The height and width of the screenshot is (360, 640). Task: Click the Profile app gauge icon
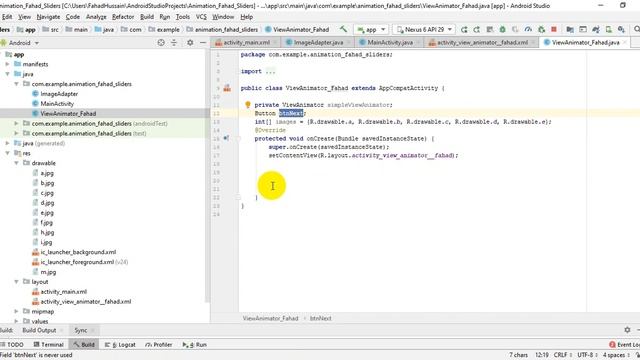tap(528, 29)
